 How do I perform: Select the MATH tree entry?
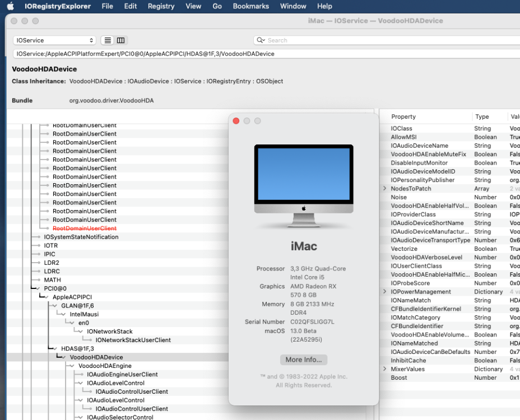(x=53, y=280)
